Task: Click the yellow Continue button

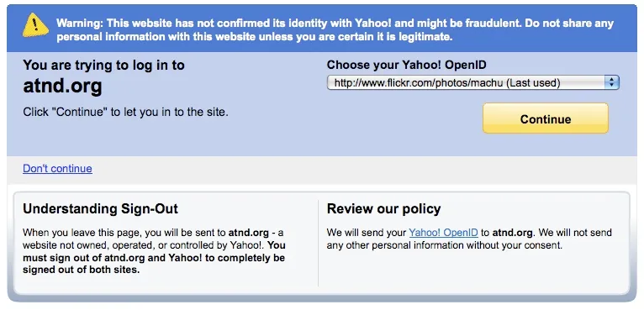Action: (x=546, y=118)
